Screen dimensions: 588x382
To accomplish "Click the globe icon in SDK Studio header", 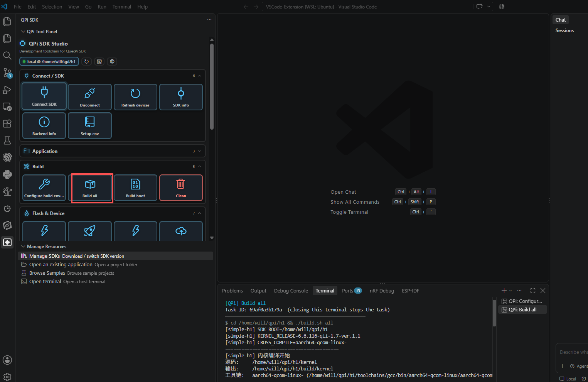I will tap(112, 61).
